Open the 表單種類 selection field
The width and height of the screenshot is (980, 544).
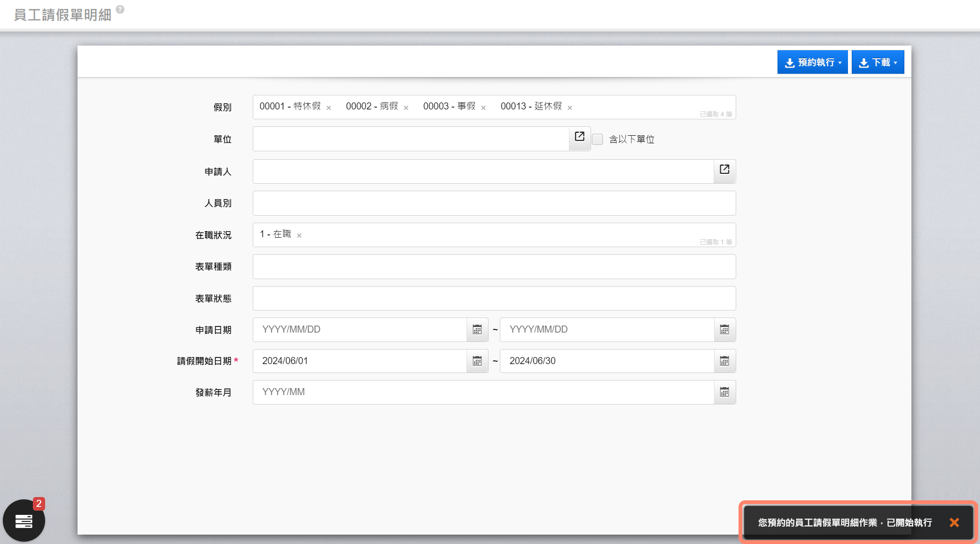pos(494,267)
